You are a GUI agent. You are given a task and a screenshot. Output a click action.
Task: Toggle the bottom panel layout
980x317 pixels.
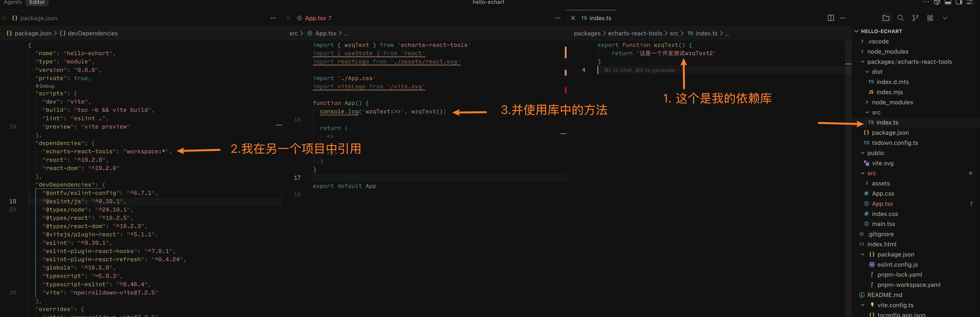pos(948,2)
